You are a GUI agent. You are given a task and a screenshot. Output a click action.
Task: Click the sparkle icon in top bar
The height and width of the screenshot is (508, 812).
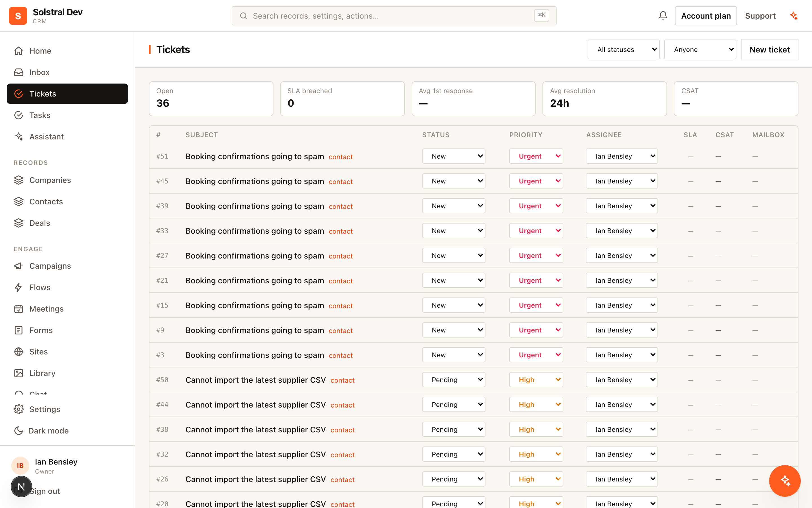[794, 16]
